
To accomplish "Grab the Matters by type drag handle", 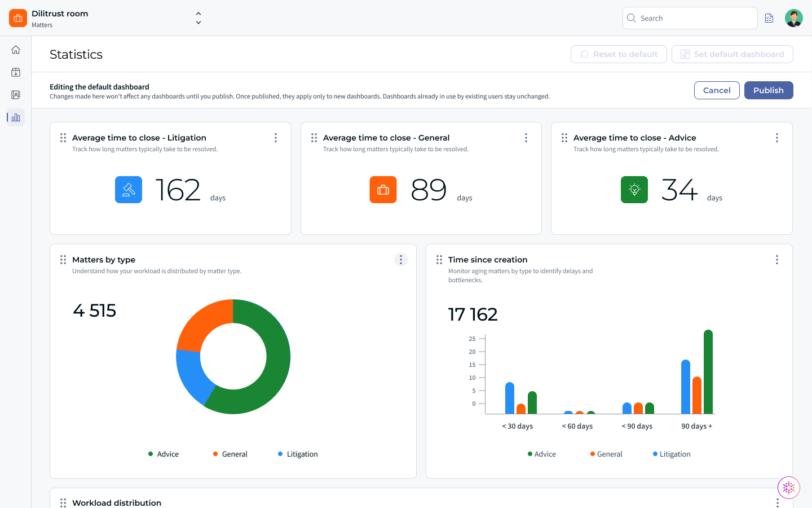I will pyautogui.click(x=63, y=260).
